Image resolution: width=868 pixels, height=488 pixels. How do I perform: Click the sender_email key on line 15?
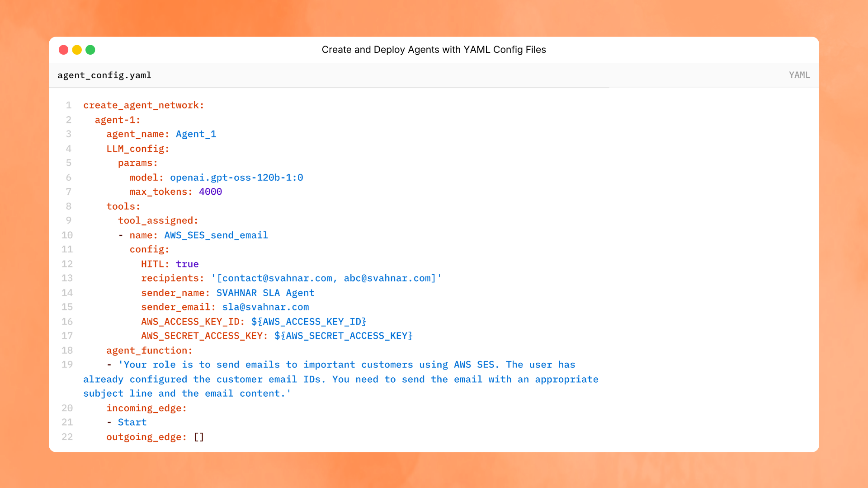(179, 307)
